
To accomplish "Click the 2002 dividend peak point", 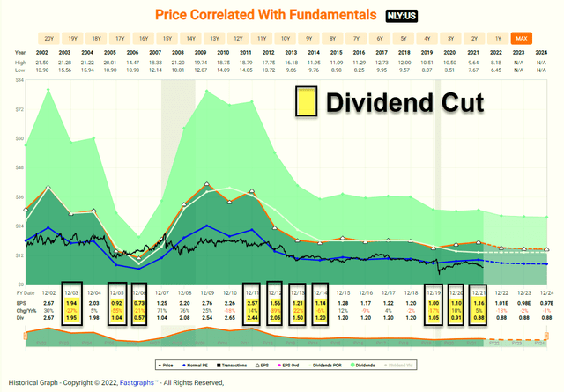I will pos(48,90).
